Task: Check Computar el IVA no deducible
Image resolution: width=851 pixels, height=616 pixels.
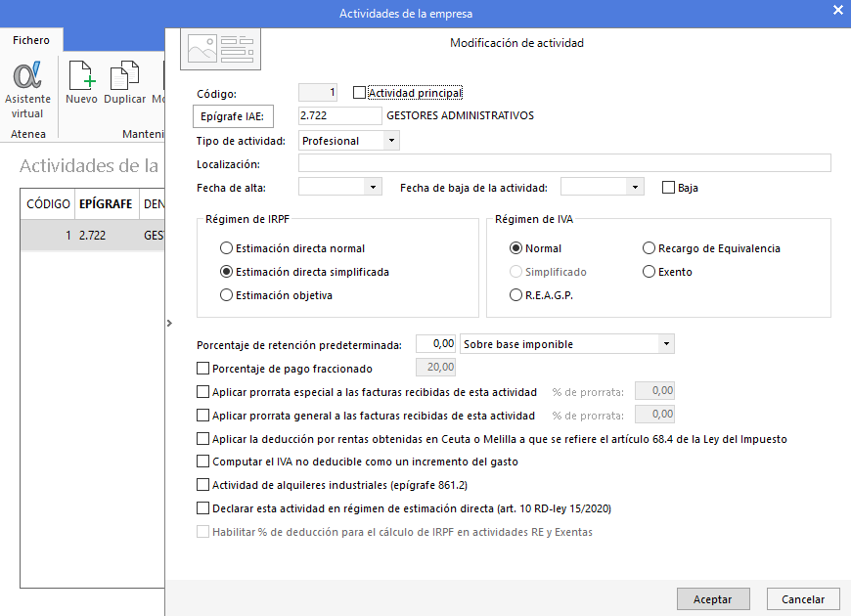Action: pyautogui.click(x=202, y=462)
